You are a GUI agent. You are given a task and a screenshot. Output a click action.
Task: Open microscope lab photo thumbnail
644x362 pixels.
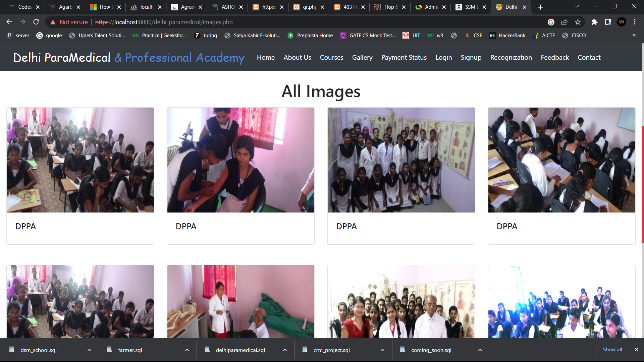(241, 160)
